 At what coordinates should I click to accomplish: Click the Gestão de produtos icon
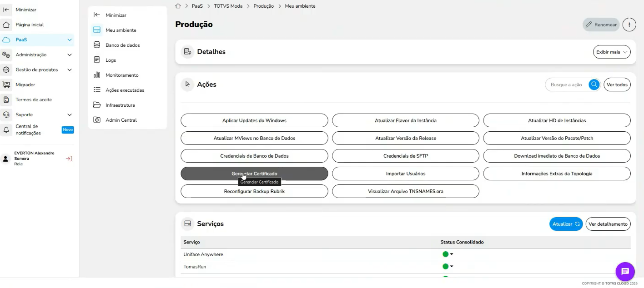6,70
